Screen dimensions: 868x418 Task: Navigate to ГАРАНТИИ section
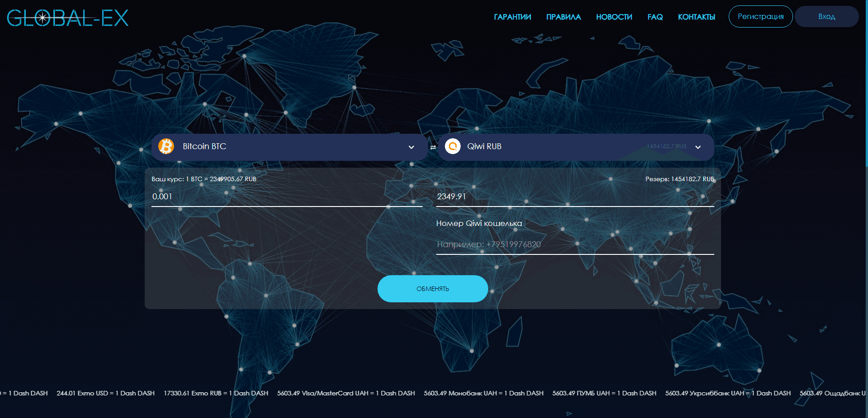[x=512, y=17]
